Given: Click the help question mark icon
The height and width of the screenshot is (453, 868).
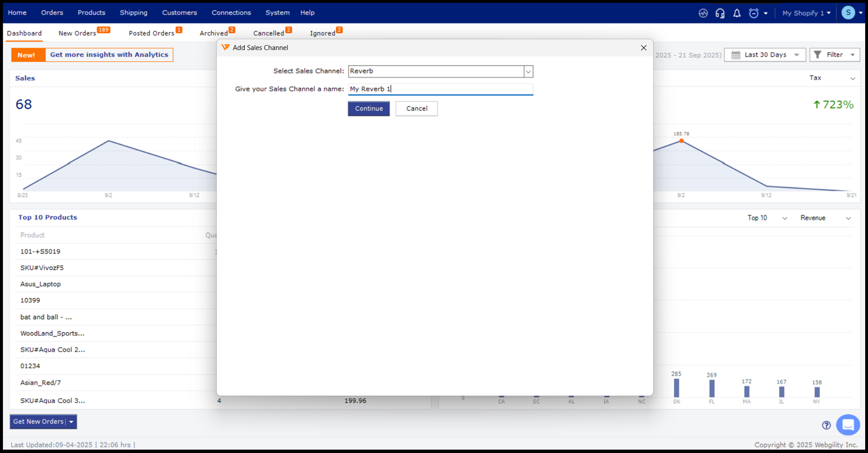Looking at the screenshot, I should 826,425.
